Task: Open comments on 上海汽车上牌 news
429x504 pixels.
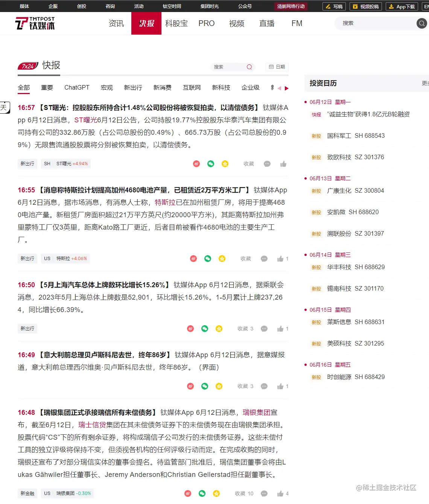Action: tap(264, 329)
